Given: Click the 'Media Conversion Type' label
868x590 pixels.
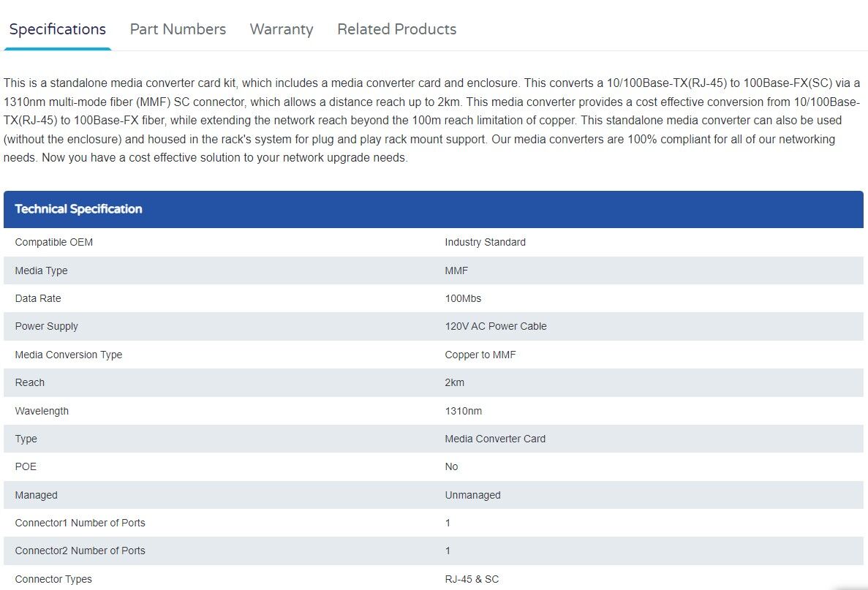Looking at the screenshot, I should 69,355.
